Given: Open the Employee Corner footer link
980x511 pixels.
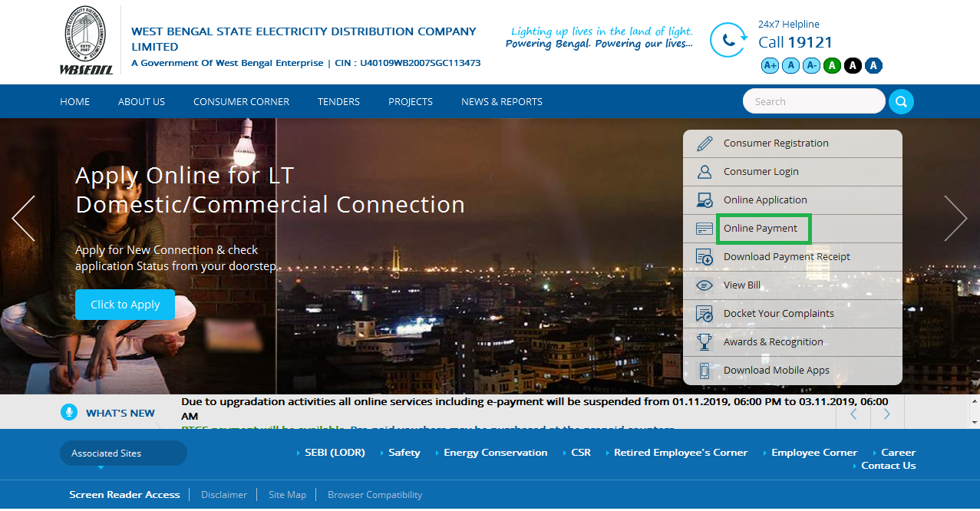Looking at the screenshot, I should tap(814, 453).
